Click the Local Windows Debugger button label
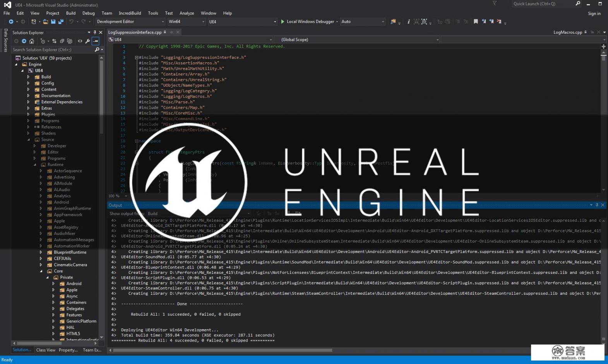 click(310, 22)
